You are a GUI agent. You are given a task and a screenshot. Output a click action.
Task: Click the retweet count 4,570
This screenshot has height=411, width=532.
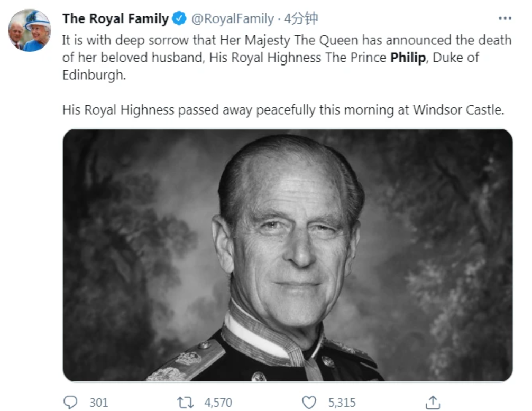click(218, 403)
